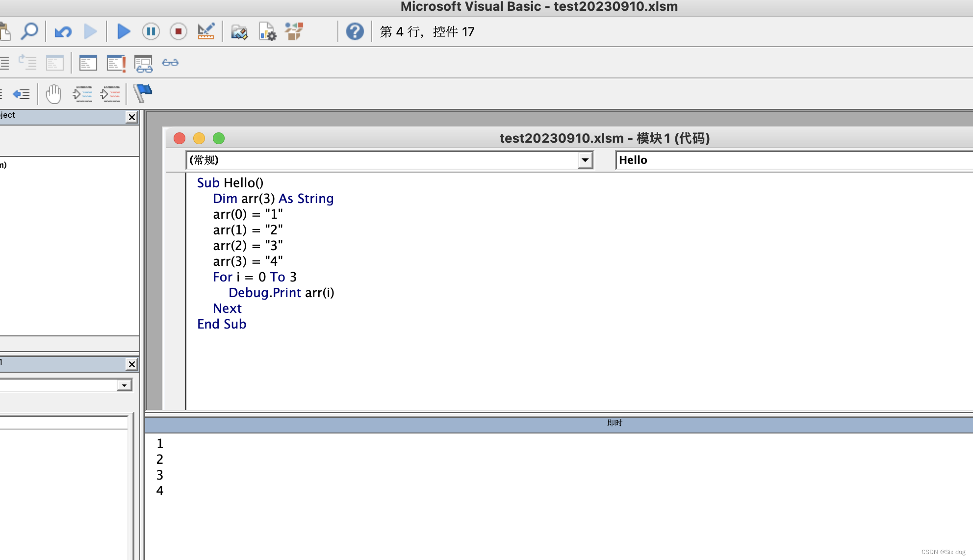Reset execution with the stop button
The height and width of the screenshot is (560, 973).
click(179, 32)
